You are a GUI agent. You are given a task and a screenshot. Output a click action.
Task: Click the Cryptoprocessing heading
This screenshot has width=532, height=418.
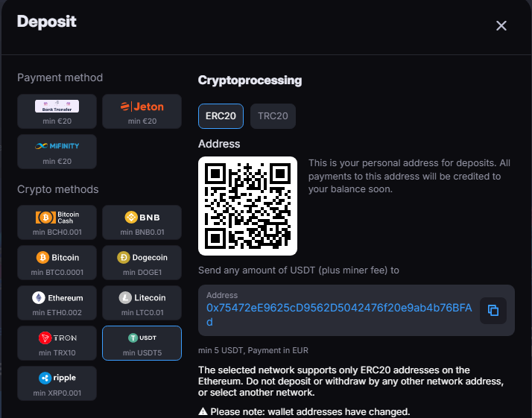tap(250, 80)
